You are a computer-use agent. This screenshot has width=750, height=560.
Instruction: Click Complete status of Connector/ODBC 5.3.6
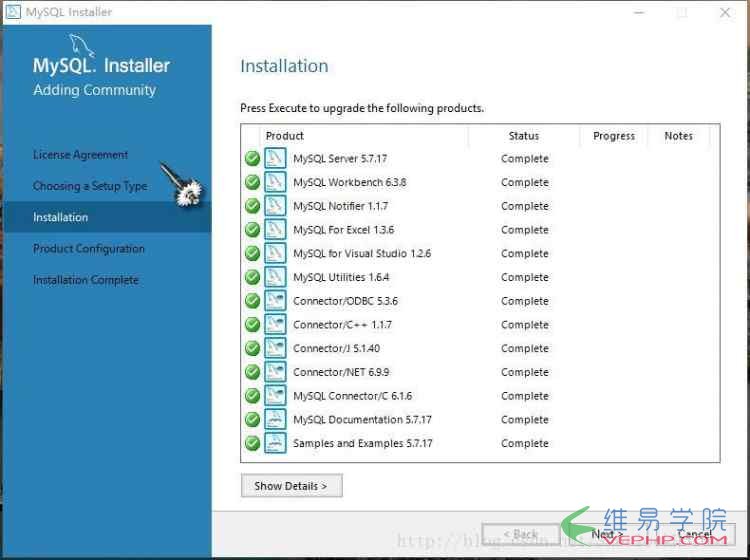[525, 301]
